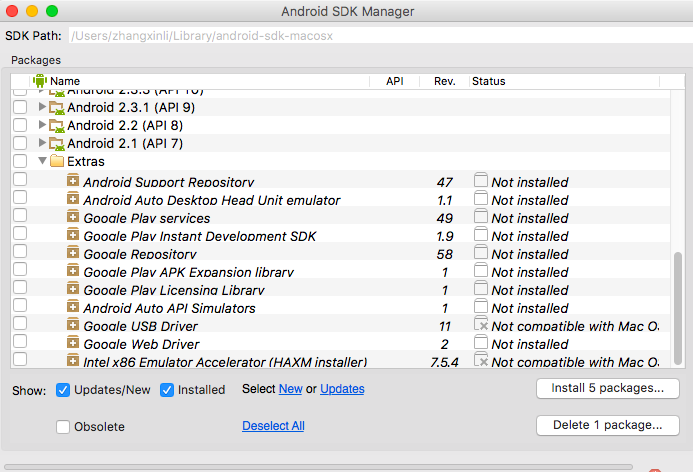Click the Android 2.2 (API 8) platform icon
The image size is (693, 472).
(57, 125)
